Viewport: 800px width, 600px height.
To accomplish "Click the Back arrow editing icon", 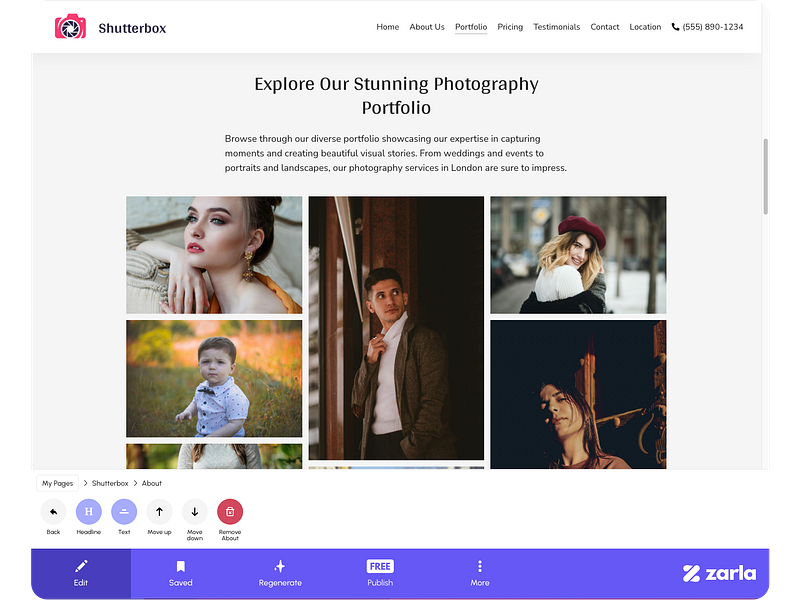I will [53, 512].
